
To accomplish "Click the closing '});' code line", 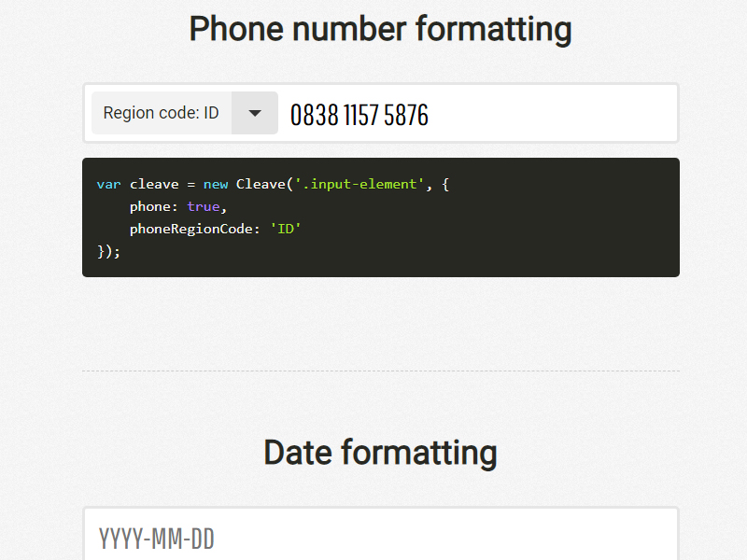I will pyautogui.click(x=108, y=251).
